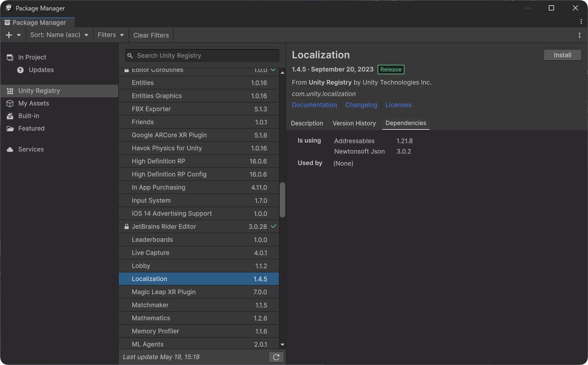Click the Install button
Image resolution: width=588 pixels, height=365 pixels.
pyautogui.click(x=562, y=55)
